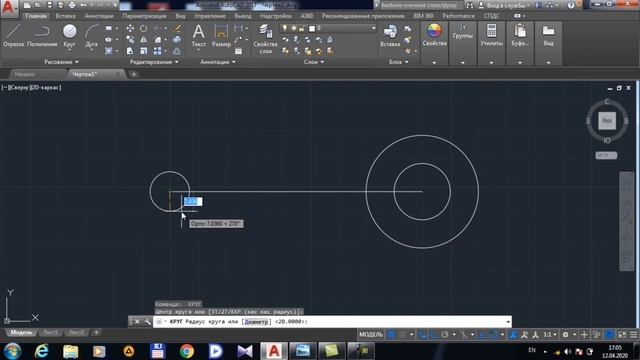The image size is (640, 360).
Task: Expand the Блок panel
Action: pos(398,62)
